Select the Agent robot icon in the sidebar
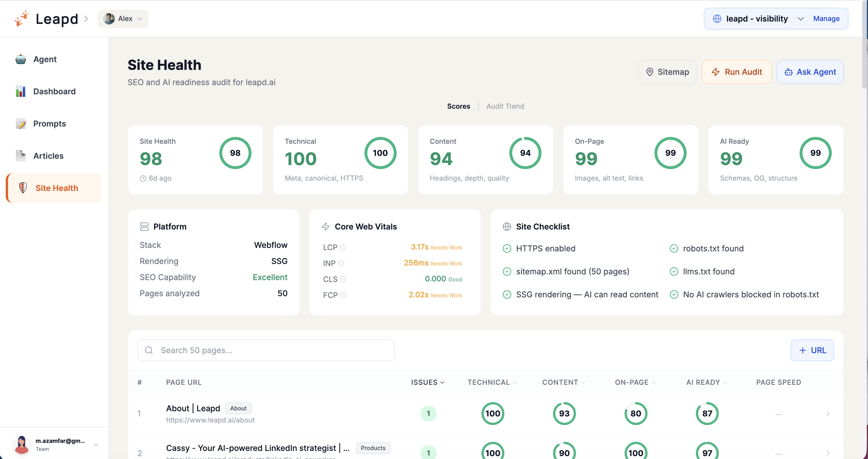 point(21,59)
